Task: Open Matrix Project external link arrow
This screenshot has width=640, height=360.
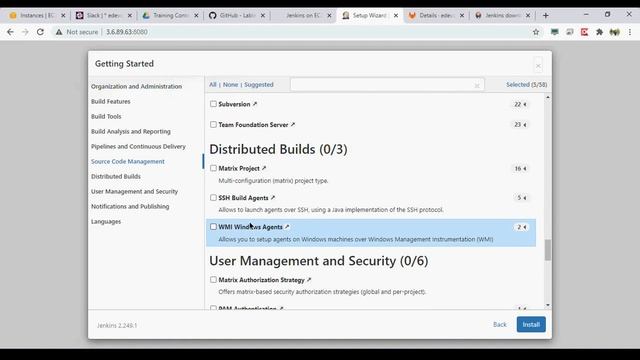Action: click(264, 168)
